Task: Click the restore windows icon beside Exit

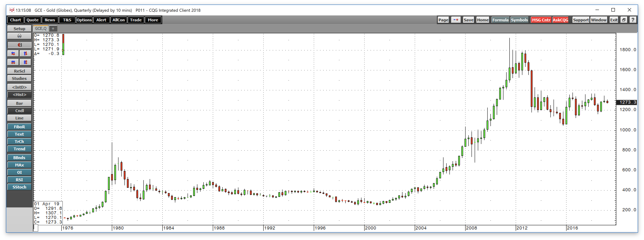Action: click(x=624, y=20)
